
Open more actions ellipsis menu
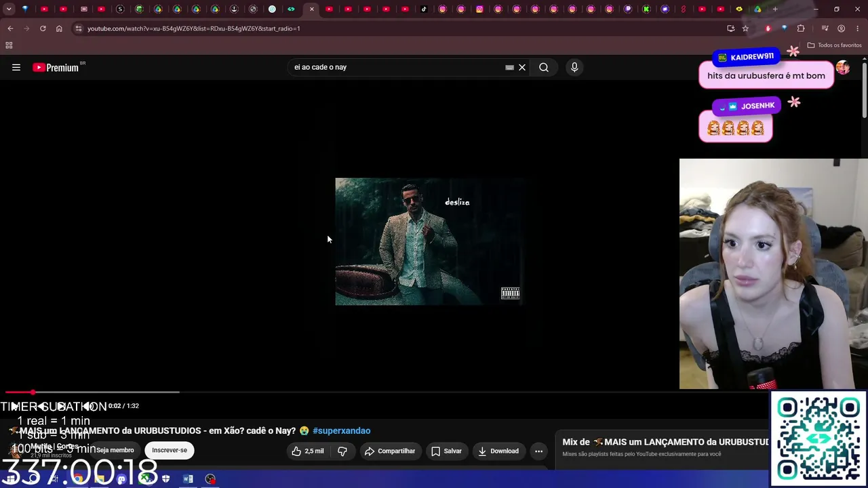coord(538,451)
